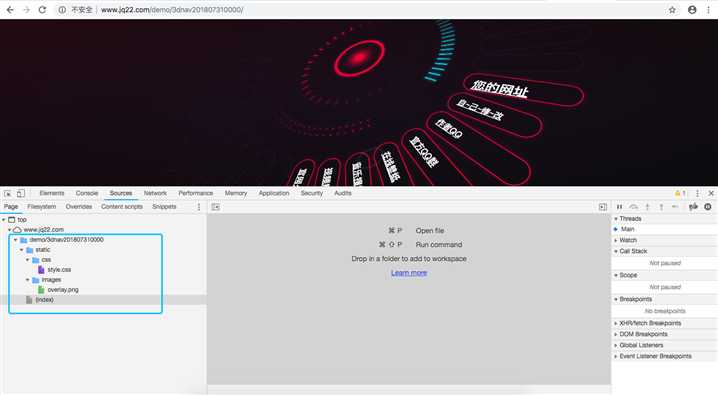Collapse the Scope section
718x395 pixels.
pyautogui.click(x=616, y=275)
